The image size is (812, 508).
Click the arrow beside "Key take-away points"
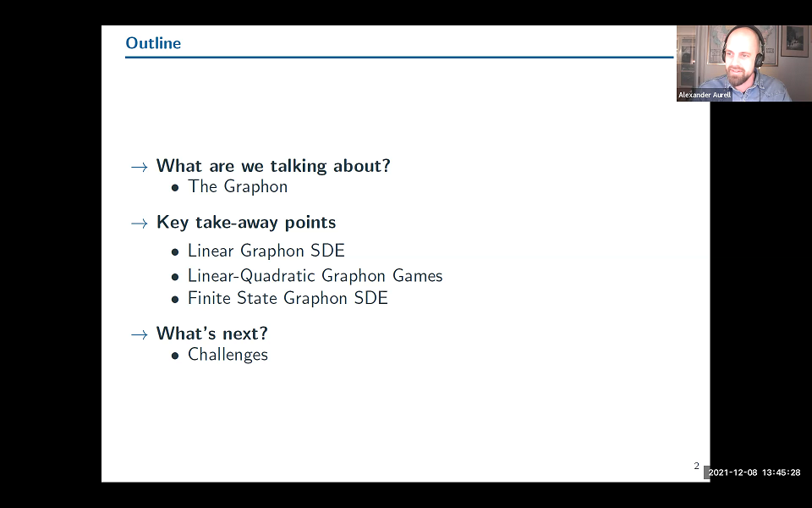tap(139, 223)
